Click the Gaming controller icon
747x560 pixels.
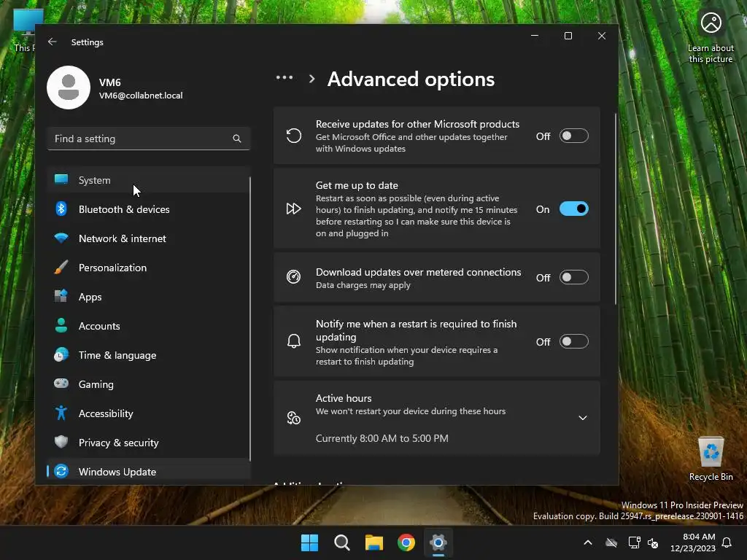click(x=61, y=384)
